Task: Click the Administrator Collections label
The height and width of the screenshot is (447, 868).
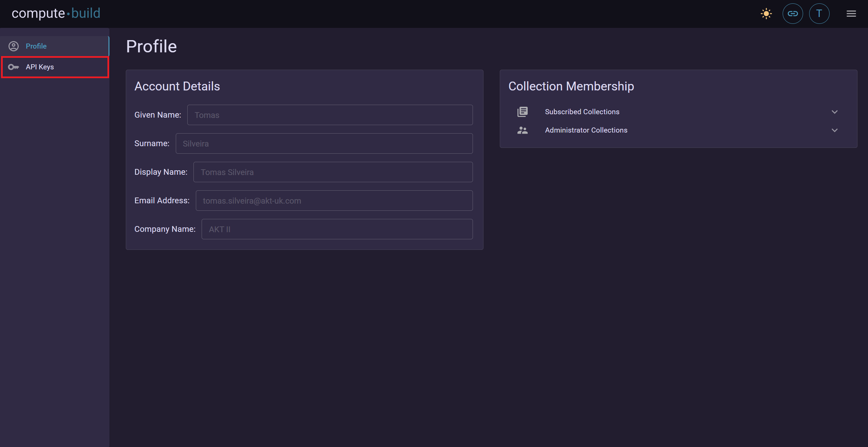Action: (586, 130)
